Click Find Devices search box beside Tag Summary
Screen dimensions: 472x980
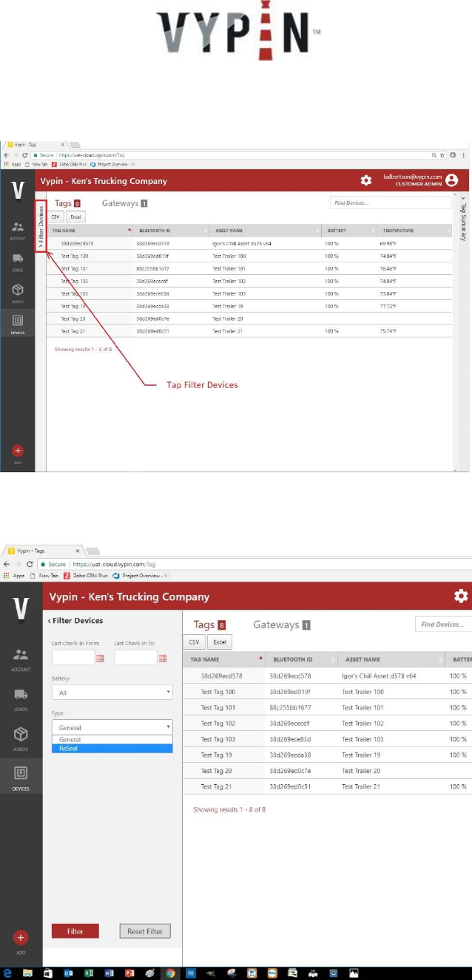coord(390,202)
